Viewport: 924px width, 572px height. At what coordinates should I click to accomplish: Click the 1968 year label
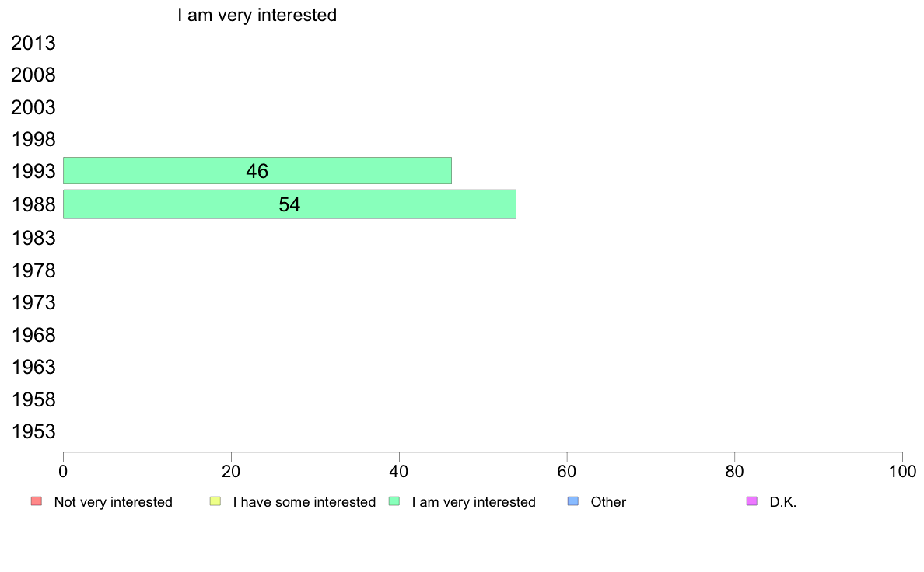pos(33,335)
